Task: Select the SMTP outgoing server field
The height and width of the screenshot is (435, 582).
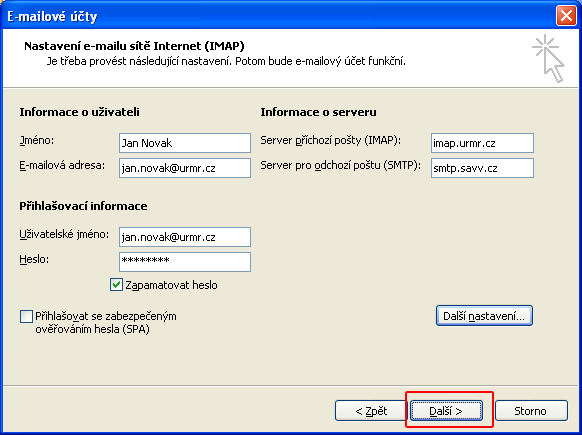Action: click(482, 168)
